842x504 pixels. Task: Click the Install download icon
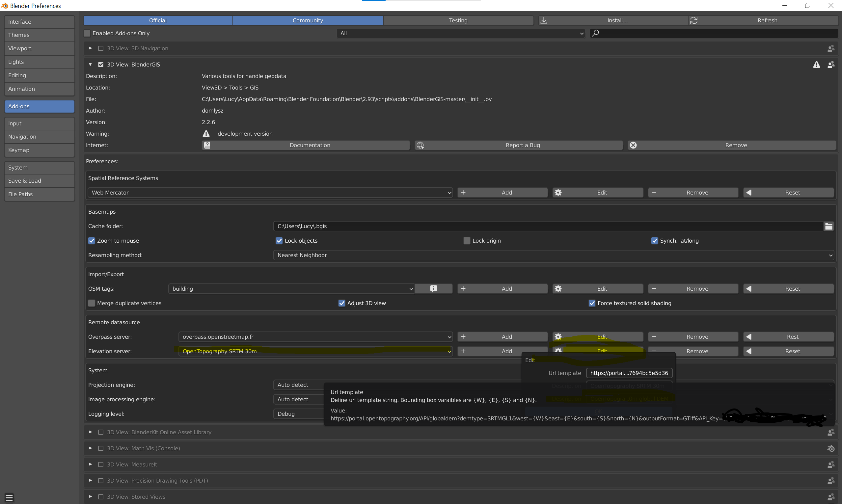point(544,20)
